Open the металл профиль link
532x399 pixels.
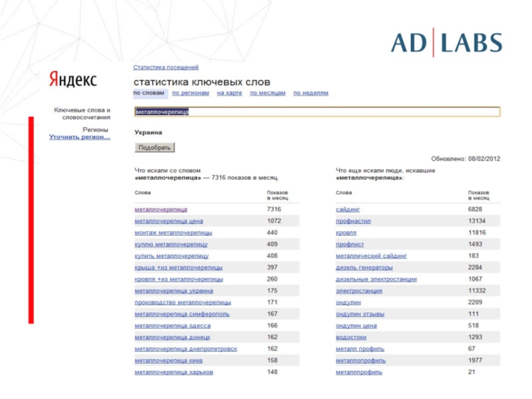coord(360,348)
